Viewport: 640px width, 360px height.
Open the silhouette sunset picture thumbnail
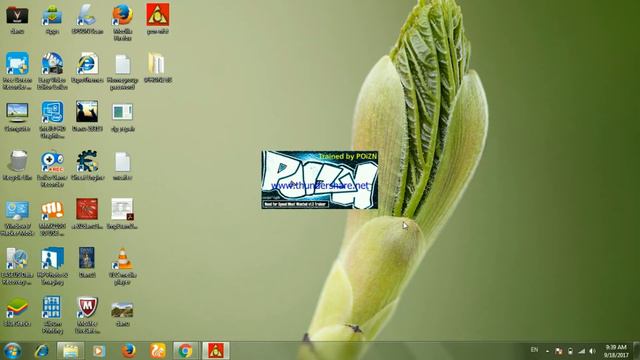(87, 111)
